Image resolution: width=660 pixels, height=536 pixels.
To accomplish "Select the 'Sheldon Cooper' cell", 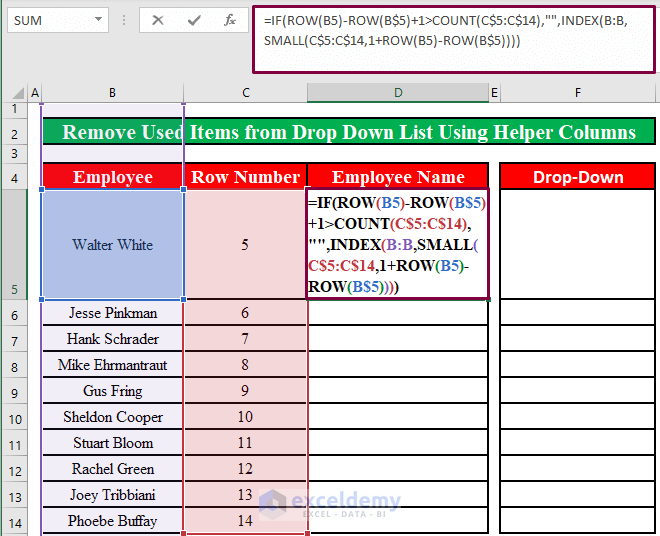I will (x=112, y=417).
